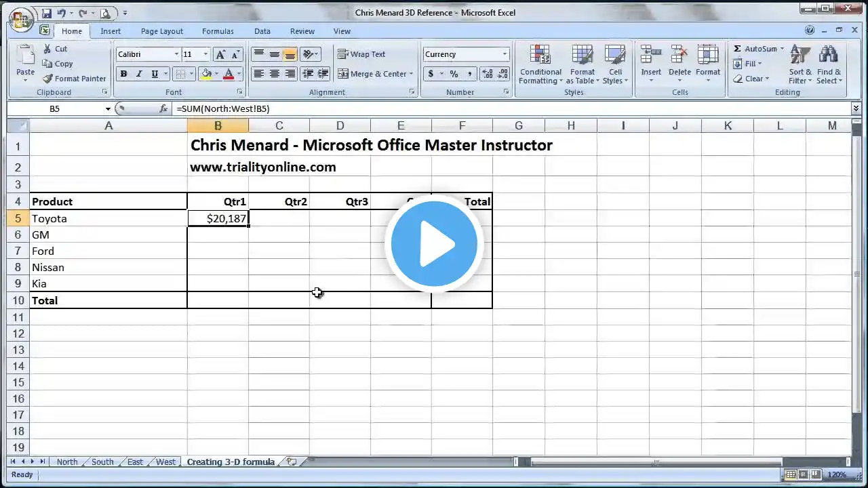Viewport: 868px width, 488px height.
Task: Apply comma style number format
Action: pyautogui.click(x=469, y=74)
